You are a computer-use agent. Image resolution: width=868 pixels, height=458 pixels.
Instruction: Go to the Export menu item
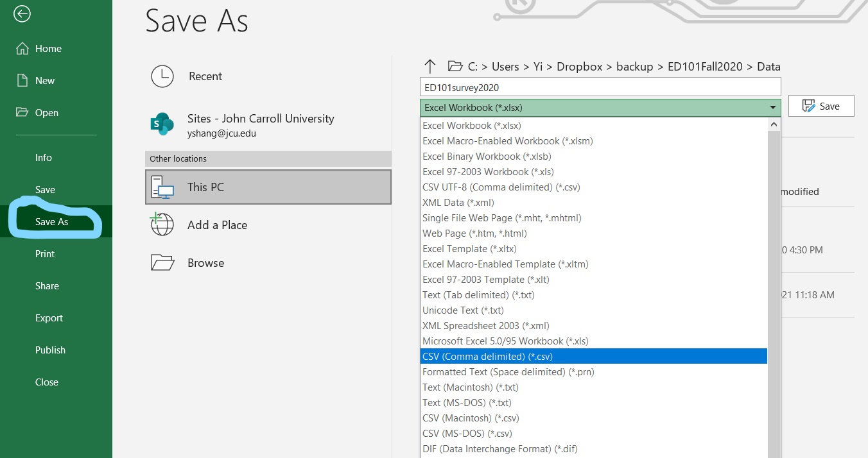coord(49,318)
